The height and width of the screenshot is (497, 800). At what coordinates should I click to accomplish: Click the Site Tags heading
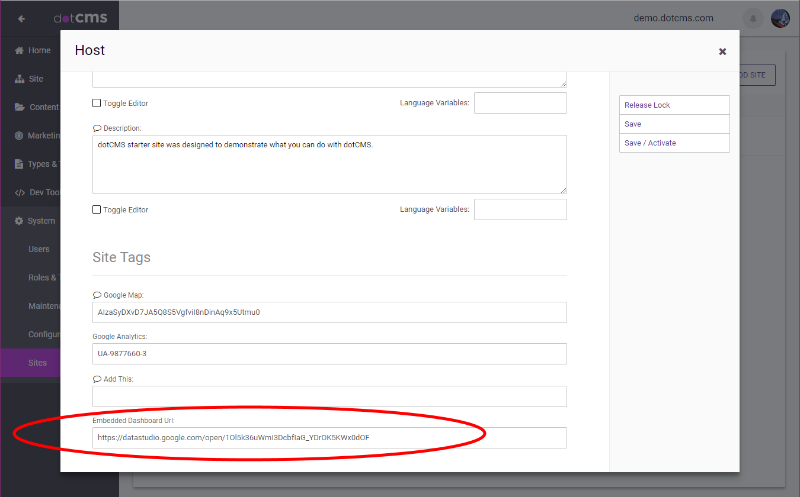point(121,257)
